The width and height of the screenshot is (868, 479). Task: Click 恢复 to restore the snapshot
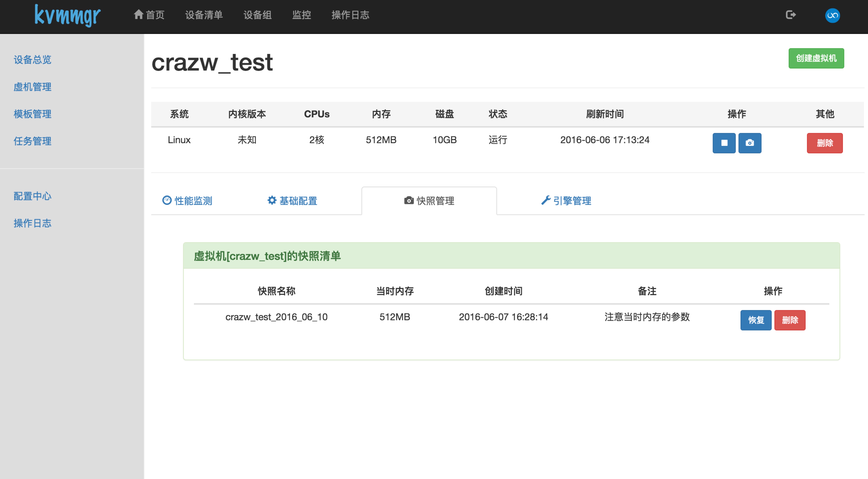[x=755, y=320]
